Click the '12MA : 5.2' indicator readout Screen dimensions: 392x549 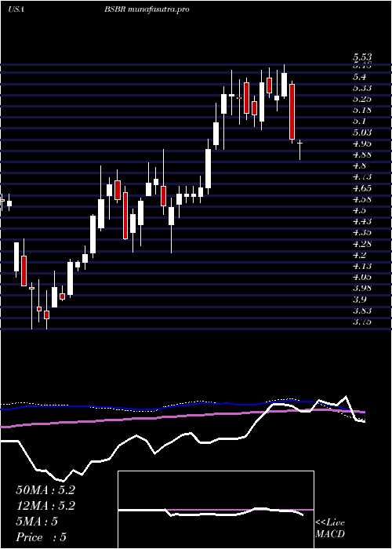[45, 506]
